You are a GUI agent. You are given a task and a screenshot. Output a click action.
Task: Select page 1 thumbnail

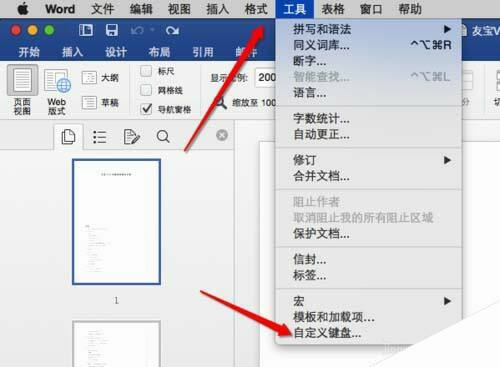[116, 222]
